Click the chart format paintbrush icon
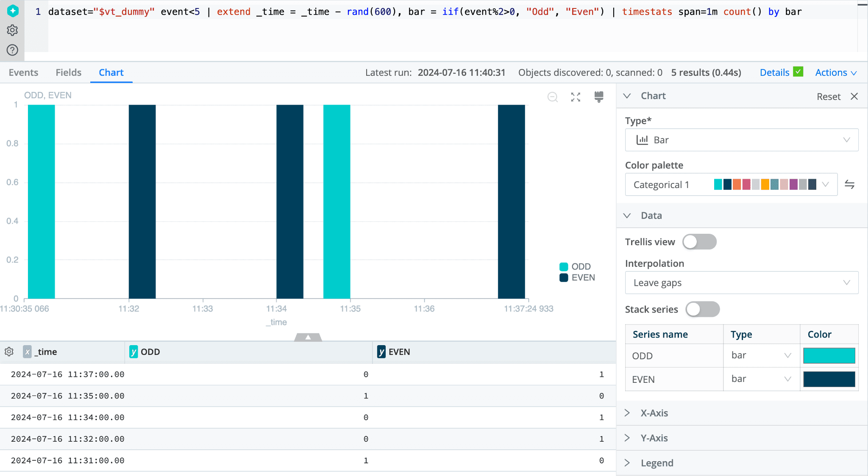Screen dimensions: 868x476 pos(598,97)
